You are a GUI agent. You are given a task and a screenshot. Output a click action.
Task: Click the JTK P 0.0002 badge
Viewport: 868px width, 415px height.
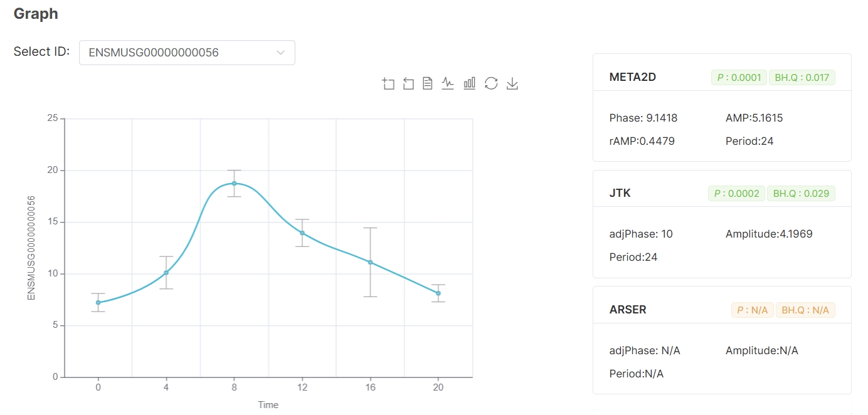[x=736, y=194]
